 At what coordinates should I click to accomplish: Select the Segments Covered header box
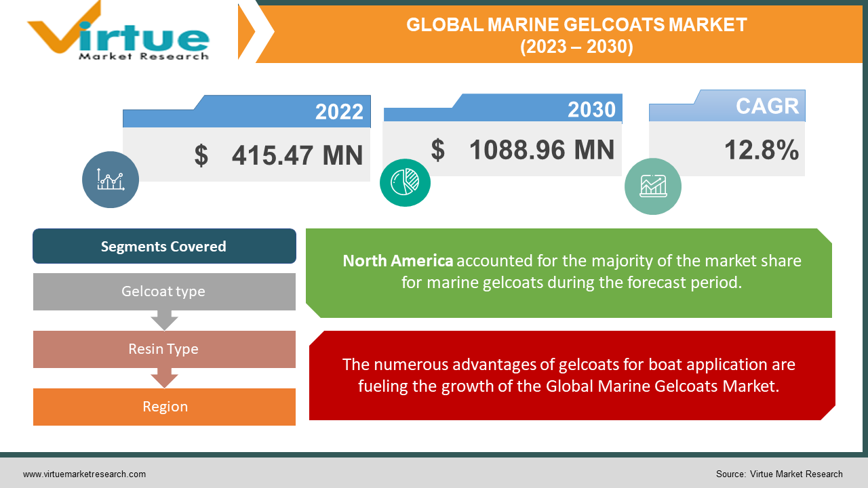(x=164, y=246)
